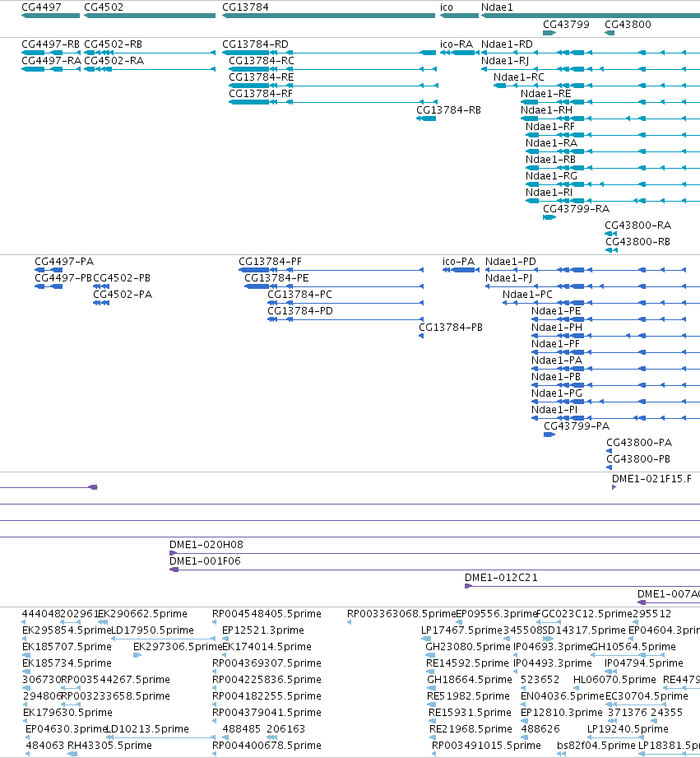Screen dimensions: 700x758
Task: Click transcript CG4497-RA
Action: (x=51, y=61)
